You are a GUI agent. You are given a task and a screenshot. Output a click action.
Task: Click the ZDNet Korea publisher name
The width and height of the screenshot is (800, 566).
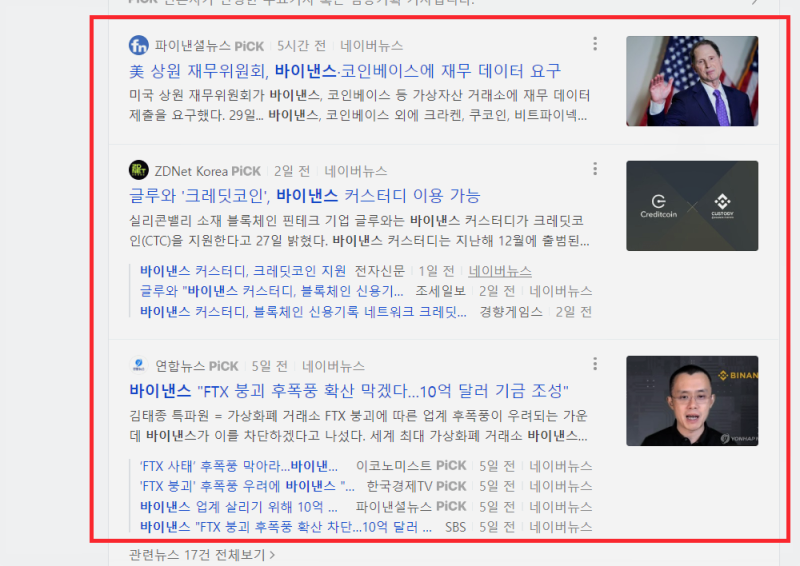[x=191, y=171]
